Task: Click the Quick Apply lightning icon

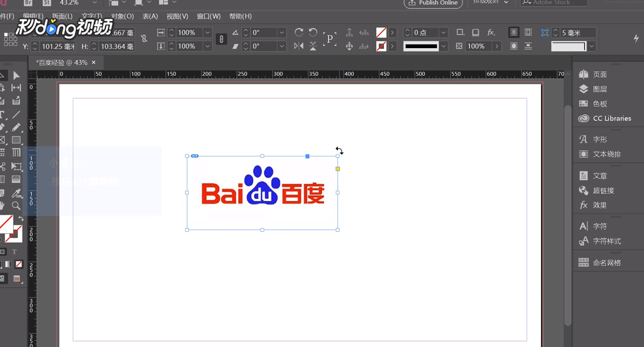Action: pos(636,38)
